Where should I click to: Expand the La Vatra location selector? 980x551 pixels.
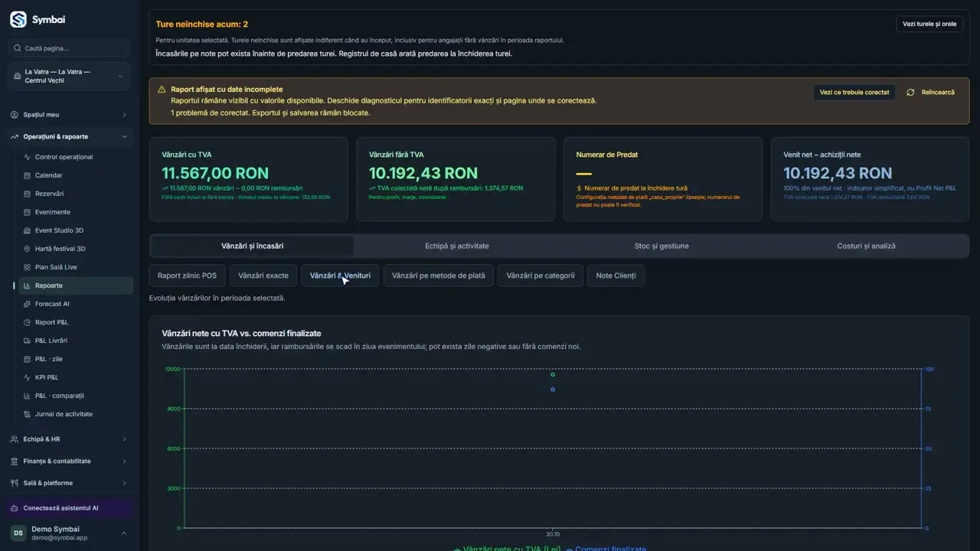pos(69,77)
